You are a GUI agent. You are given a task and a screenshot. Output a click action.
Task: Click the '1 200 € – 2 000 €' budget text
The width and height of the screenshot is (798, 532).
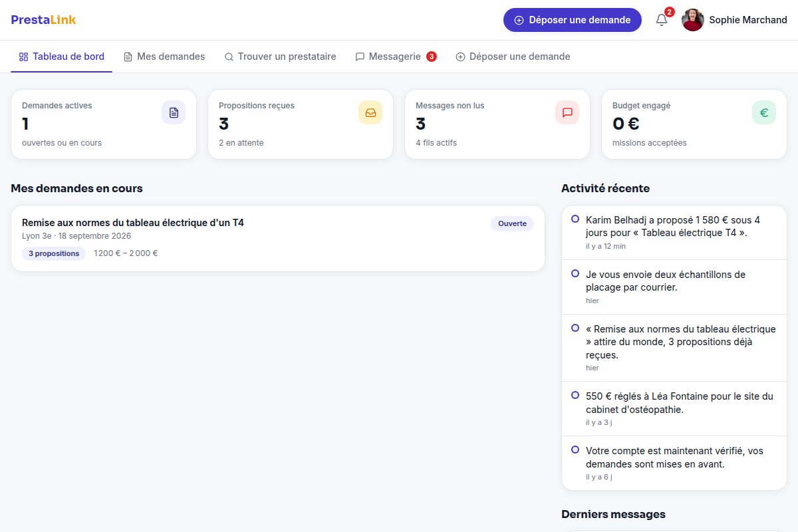point(126,253)
